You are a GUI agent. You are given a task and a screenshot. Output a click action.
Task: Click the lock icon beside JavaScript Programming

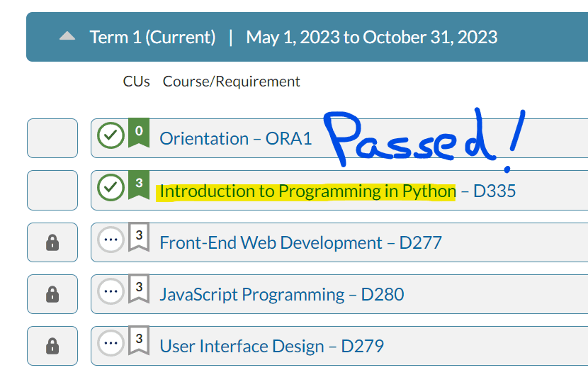52,294
